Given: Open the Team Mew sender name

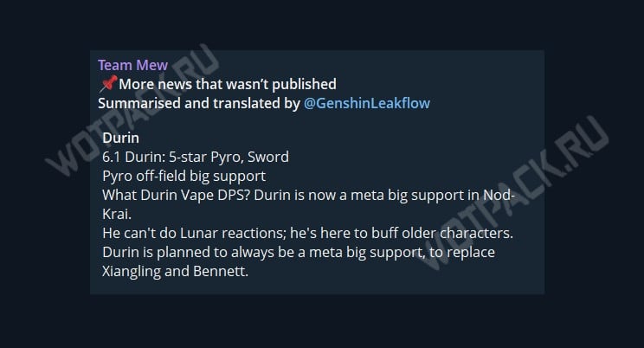Looking at the screenshot, I should (x=132, y=65).
